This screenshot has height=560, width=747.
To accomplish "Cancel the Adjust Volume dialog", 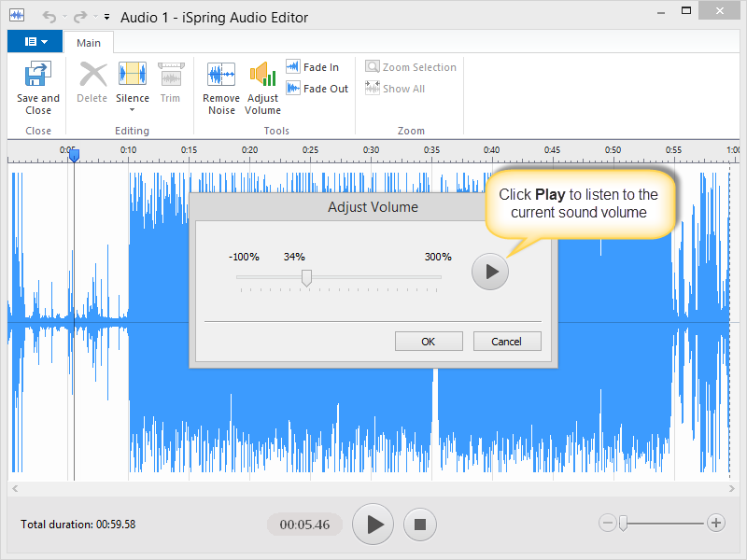I will pyautogui.click(x=507, y=342).
